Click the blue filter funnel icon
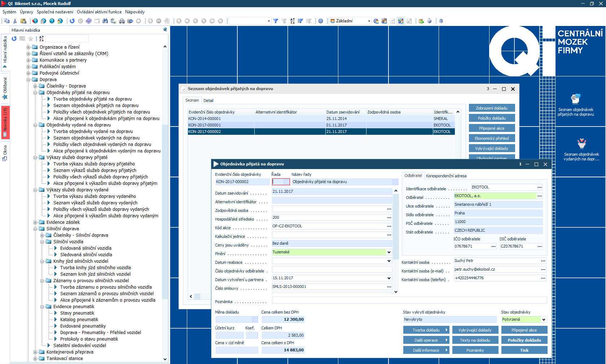This screenshot has height=364, width=606. coord(276,21)
